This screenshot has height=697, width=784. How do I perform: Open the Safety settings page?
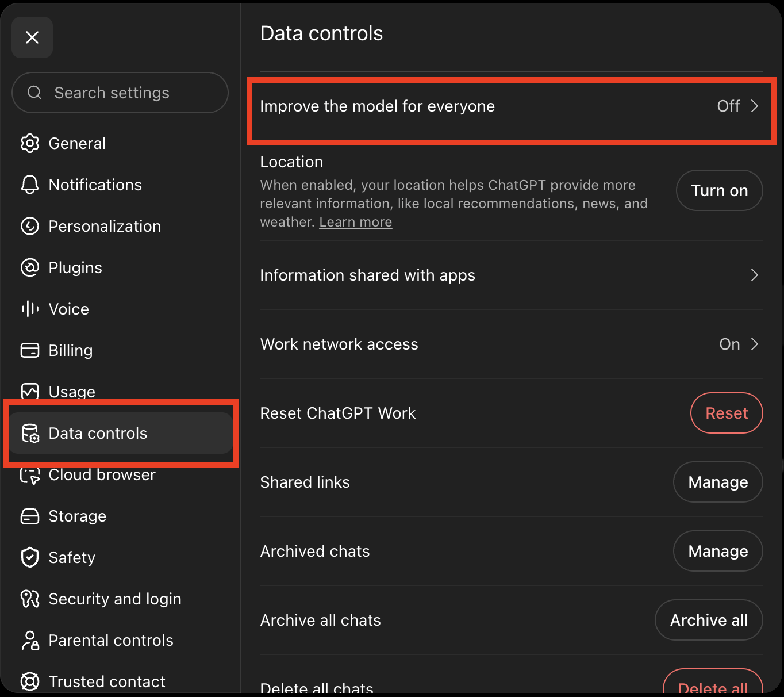(120, 557)
